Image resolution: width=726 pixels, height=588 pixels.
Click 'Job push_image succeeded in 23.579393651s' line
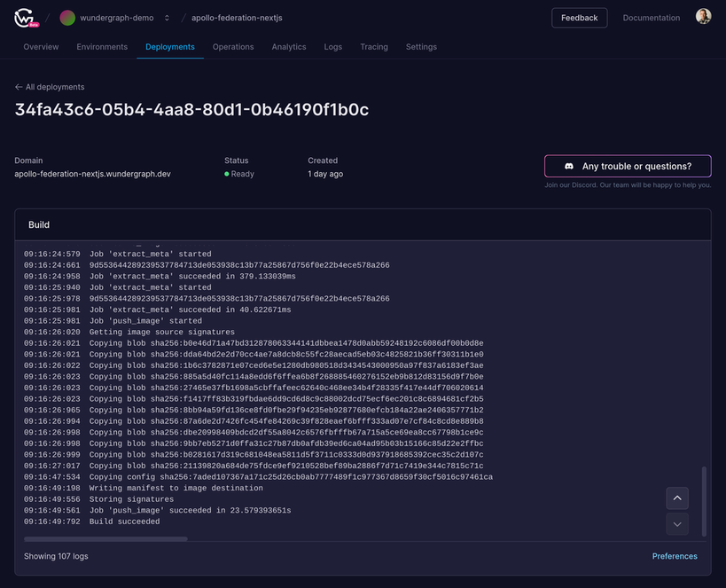(x=158, y=511)
